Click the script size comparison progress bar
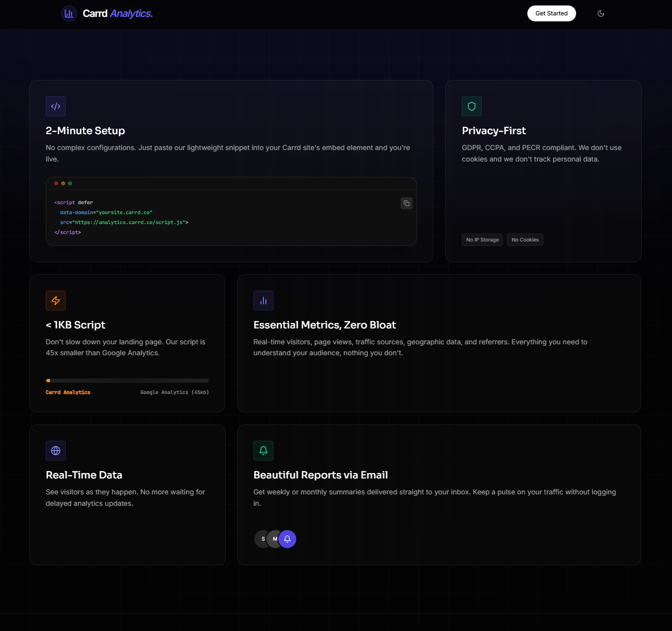 [x=127, y=380]
